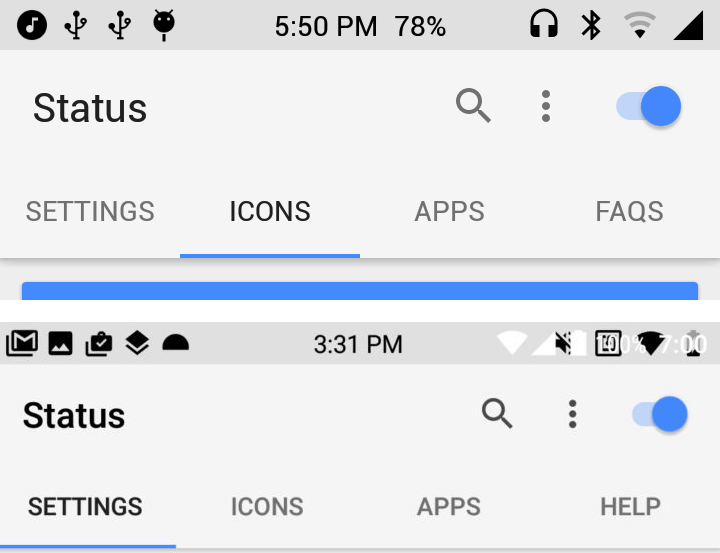Tap the image notification icon

pyautogui.click(x=61, y=344)
